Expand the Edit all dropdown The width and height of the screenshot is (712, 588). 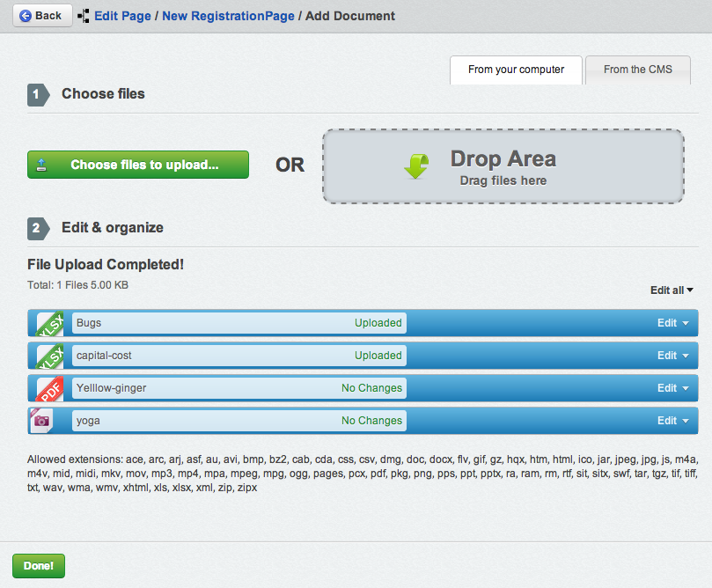coord(672,290)
